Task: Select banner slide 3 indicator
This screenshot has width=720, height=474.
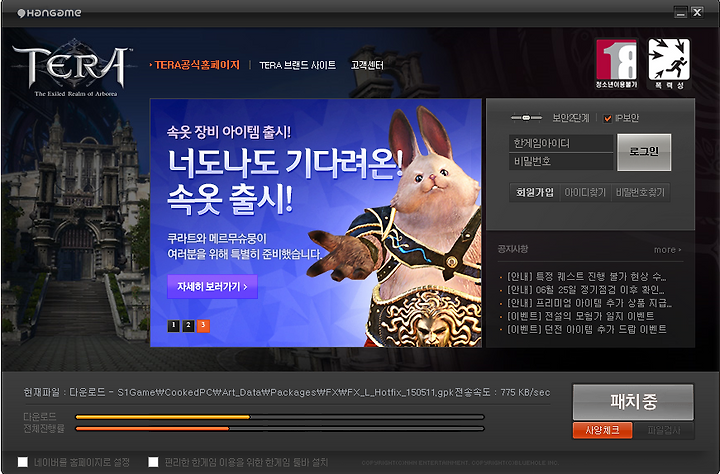Action: coord(203,326)
